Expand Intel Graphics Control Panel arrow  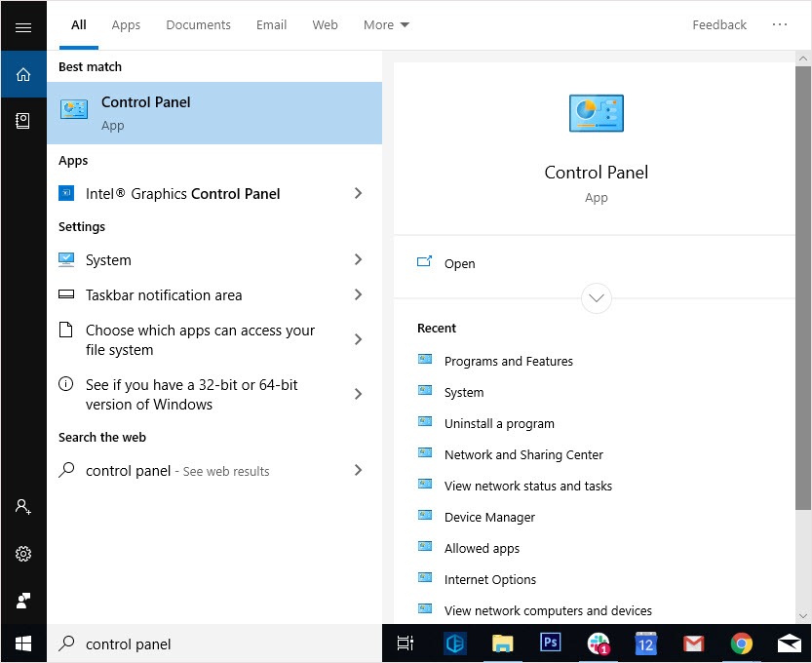point(358,193)
